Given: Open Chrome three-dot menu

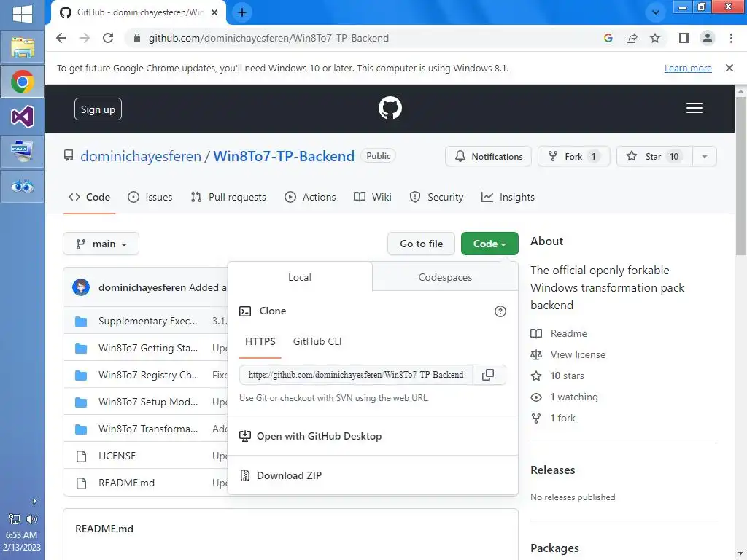Looking at the screenshot, I should click(731, 38).
